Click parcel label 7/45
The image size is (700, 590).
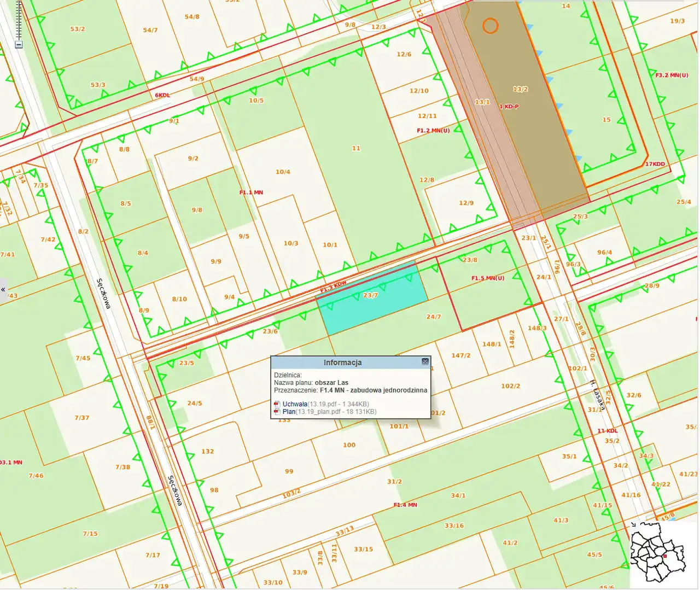(x=83, y=358)
